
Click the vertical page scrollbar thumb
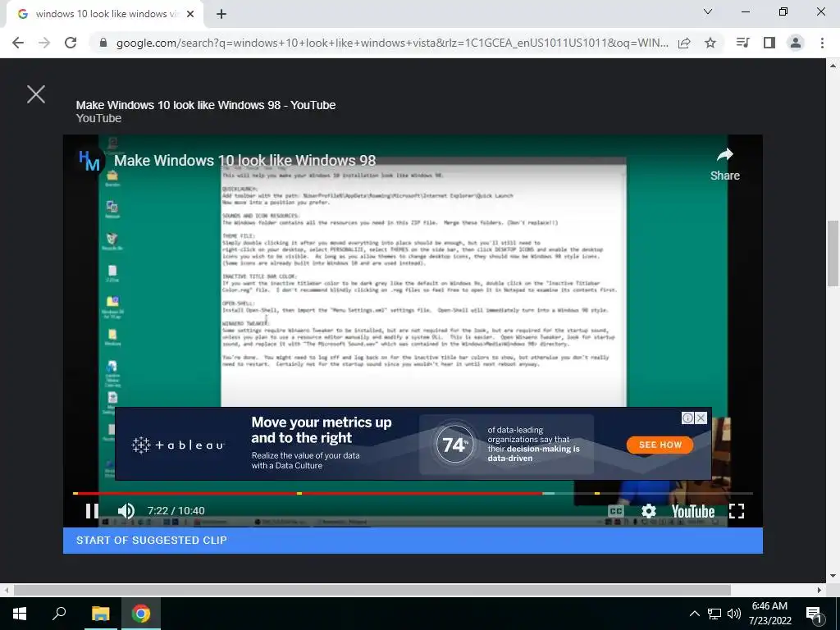pos(833,253)
